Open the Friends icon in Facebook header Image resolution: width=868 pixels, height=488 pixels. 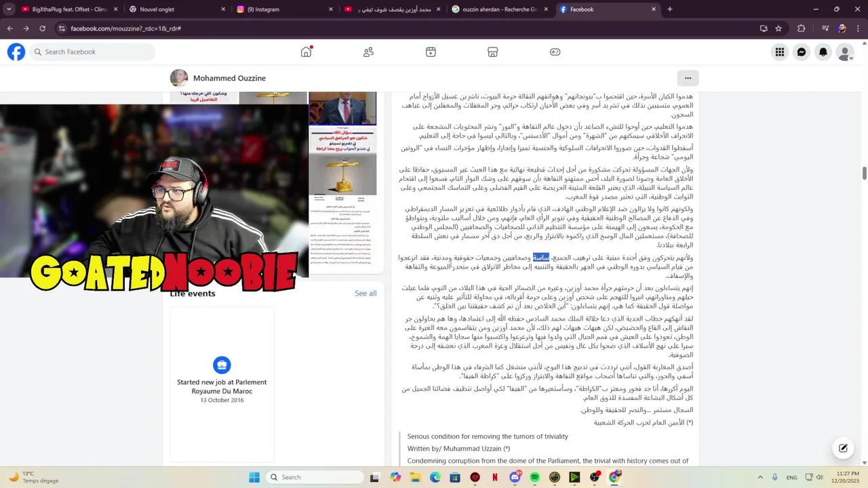(x=368, y=52)
